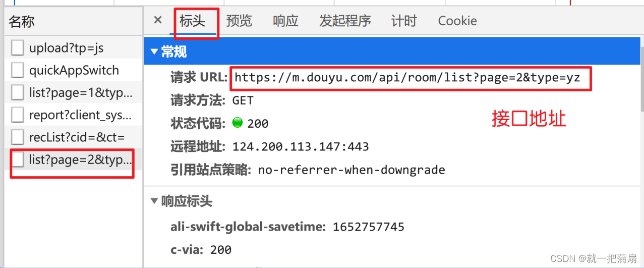This screenshot has height=268, width=644.
Task: Click the green status code indicator
Action: pyautogui.click(x=238, y=123)
